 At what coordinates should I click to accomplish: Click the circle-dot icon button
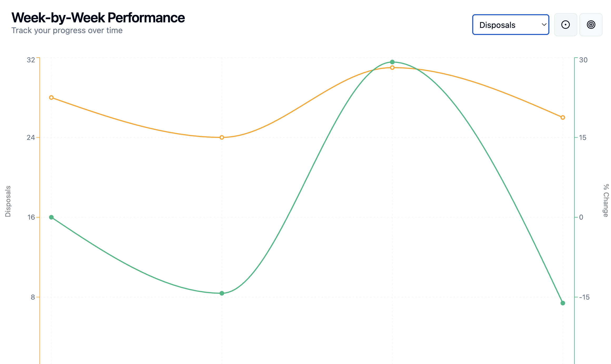tap(565, 25)
